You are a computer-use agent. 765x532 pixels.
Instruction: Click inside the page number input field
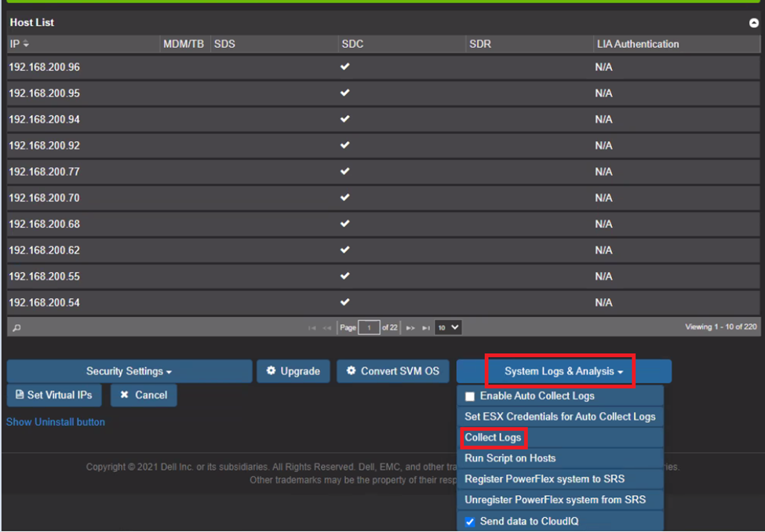coord(369,327)
